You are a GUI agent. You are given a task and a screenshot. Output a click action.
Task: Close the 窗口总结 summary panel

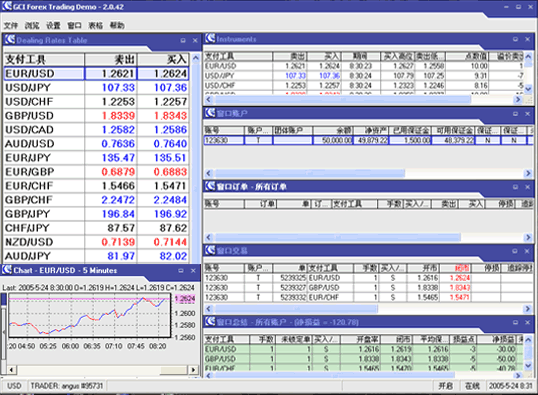528,323
